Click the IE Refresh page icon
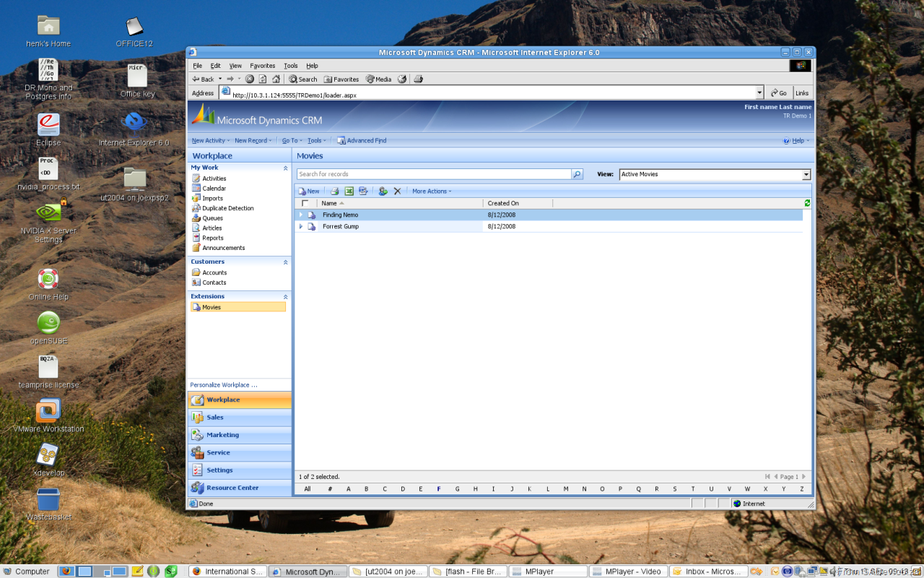Screen dimensions: 924x578 click(x=263, y=79)
